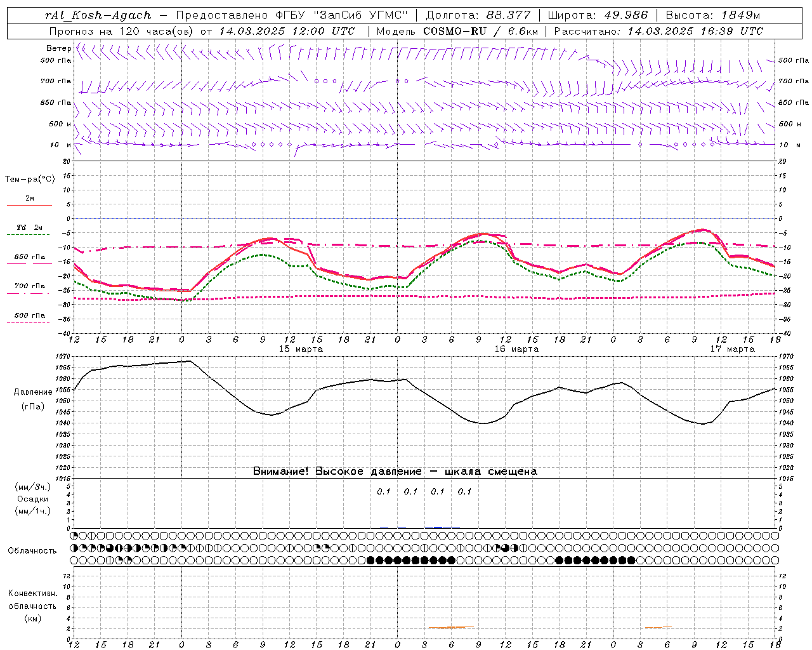Viewport: 812px width, 650px height.
Task: Select the 15 марта date label
Action: tap(301, 349)
